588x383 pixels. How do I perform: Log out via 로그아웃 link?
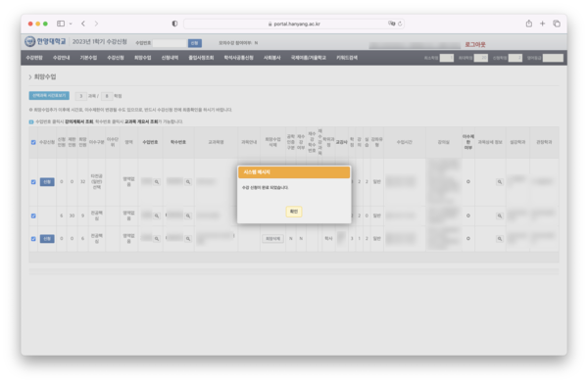475,44
